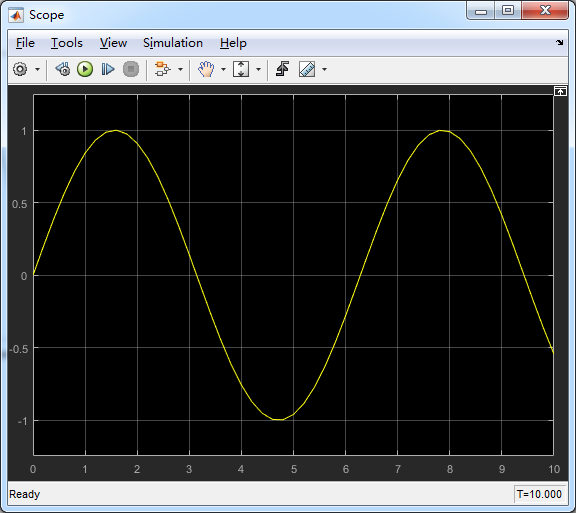Expand the axis scaling options arrow
This screenshot has height=513, width=576.
coord(259,69)
